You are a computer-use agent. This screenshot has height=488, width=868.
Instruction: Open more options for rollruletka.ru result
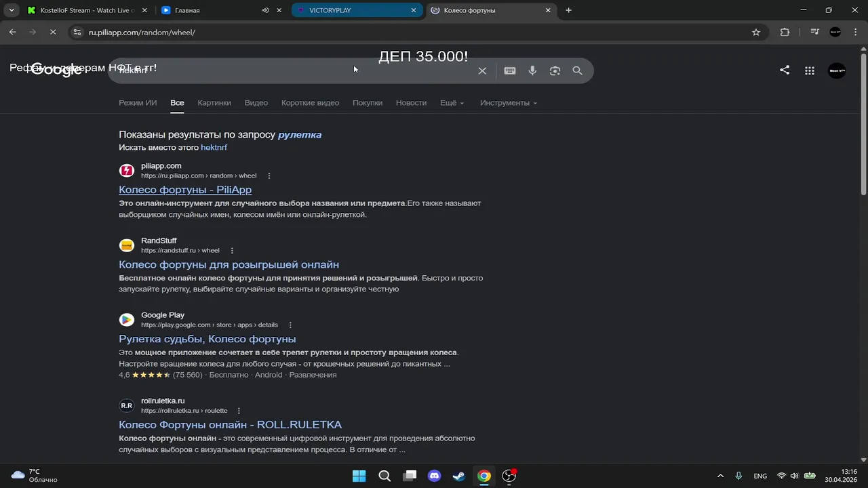pos(239,411)
